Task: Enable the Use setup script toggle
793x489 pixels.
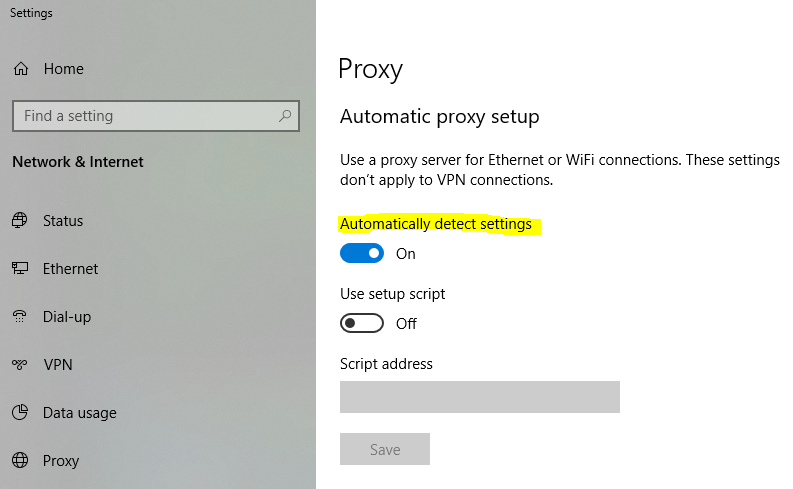Action: point(362,324)
